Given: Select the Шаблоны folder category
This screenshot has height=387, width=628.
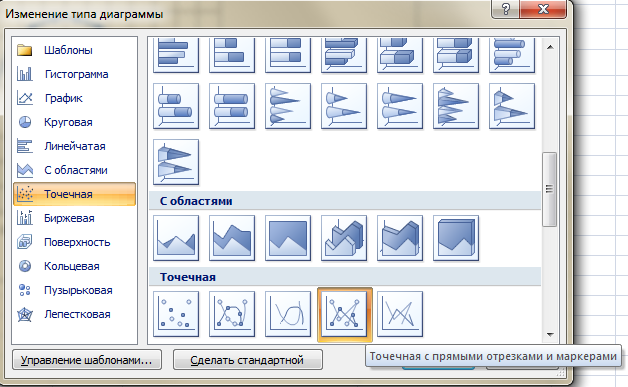Looking at the screenshot, I should point(74,50).
